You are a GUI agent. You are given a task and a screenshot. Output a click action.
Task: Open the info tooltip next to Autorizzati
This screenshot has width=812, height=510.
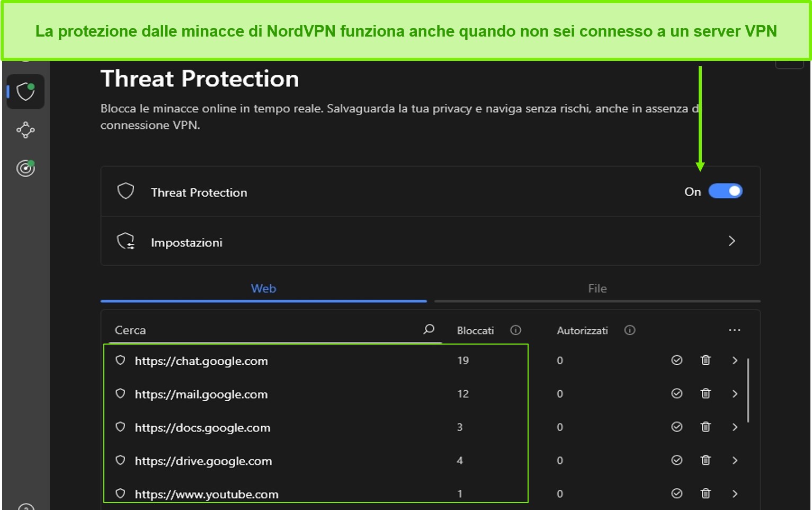[x=629, y=330]
